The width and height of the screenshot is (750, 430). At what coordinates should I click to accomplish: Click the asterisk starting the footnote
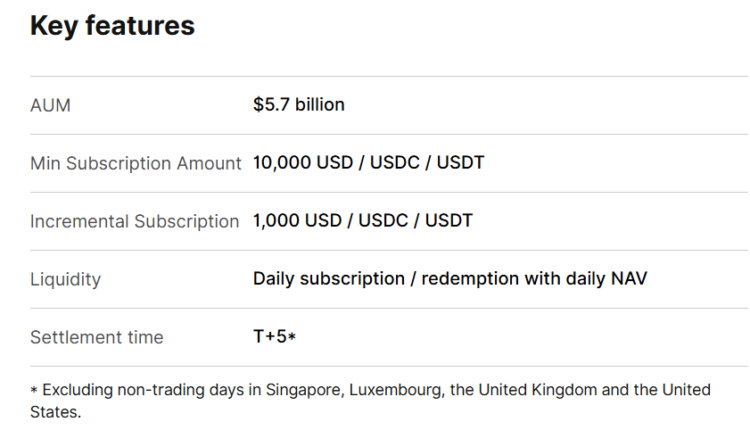tap(34, 390)
